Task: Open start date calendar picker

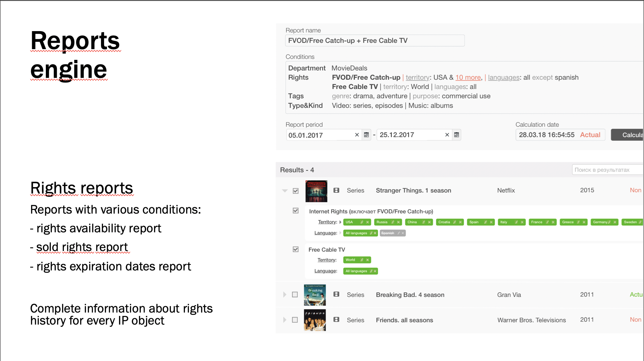Action: point(366,135)
